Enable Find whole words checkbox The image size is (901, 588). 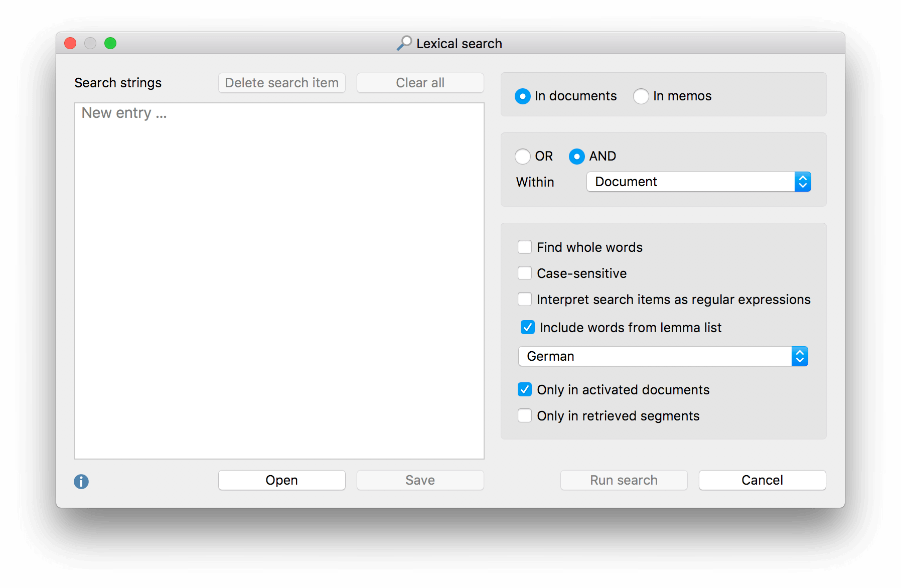coord(525,247)
